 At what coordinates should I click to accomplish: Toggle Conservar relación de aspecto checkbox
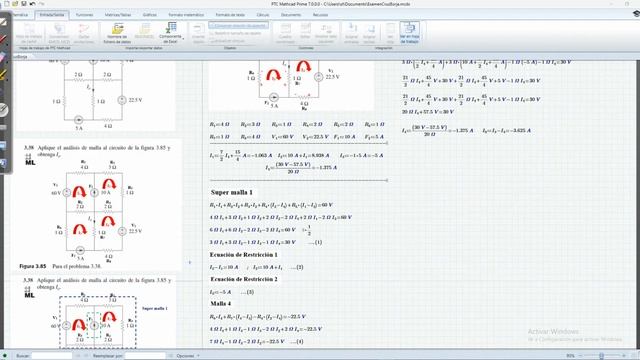(239, 25)
